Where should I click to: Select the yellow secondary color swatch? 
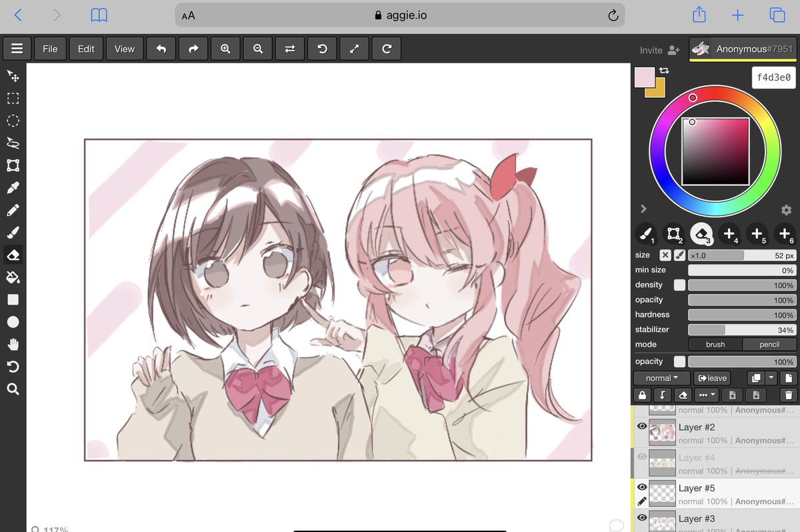click(x=659, y=91)
